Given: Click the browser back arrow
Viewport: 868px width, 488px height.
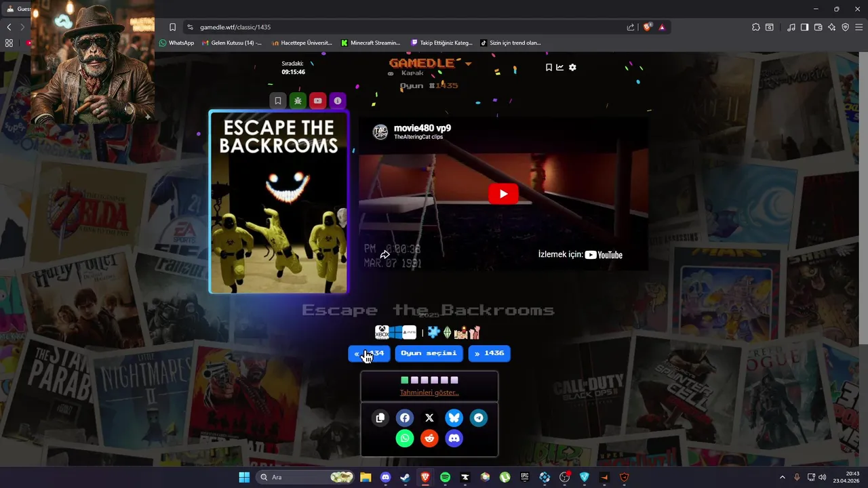Looking at the screenshot, I should pos(9,27).
